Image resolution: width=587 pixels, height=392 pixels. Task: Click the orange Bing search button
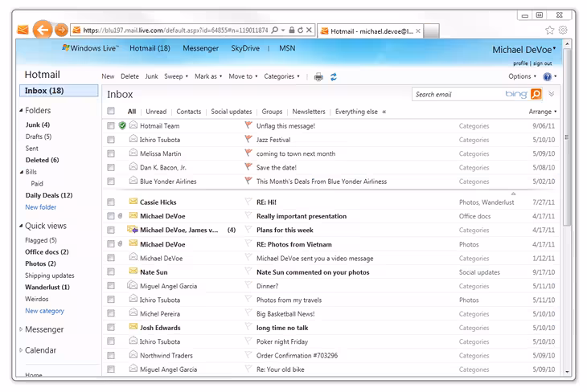point(536,94)
